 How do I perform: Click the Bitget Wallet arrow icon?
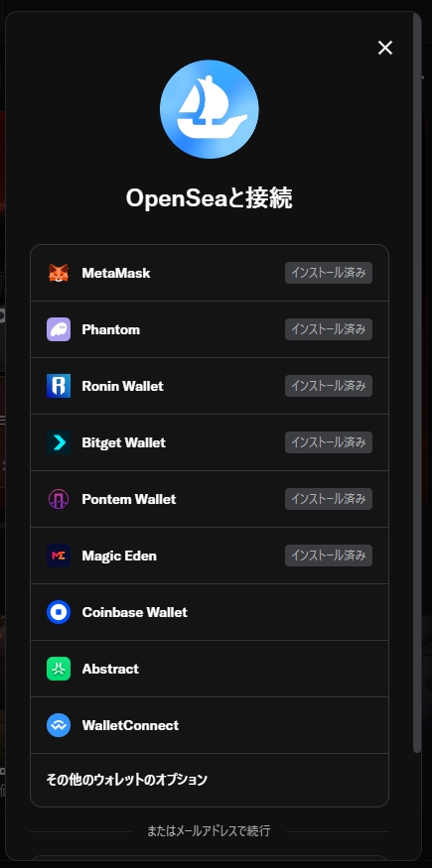coord(59,442)
